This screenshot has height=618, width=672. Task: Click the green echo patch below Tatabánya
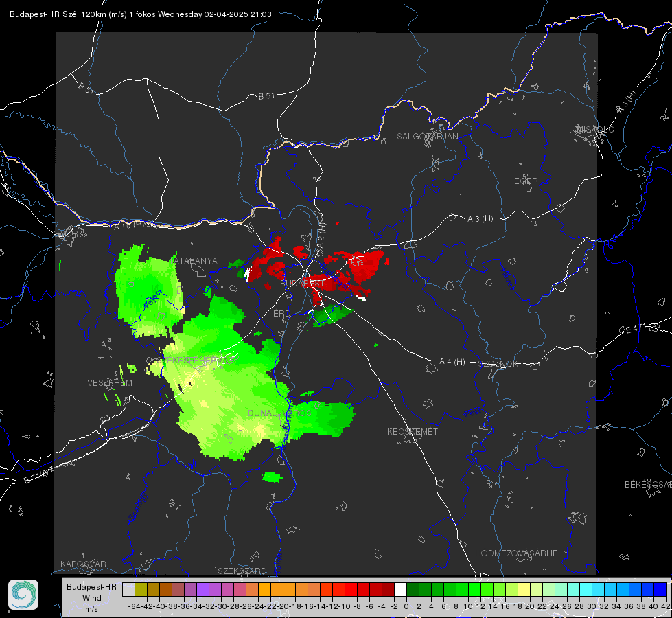click(148, 292)
